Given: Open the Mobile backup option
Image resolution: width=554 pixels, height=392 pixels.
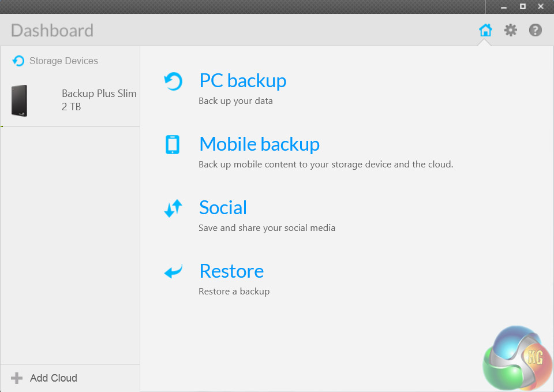Looking at the screenshot, I should (259, 144).
